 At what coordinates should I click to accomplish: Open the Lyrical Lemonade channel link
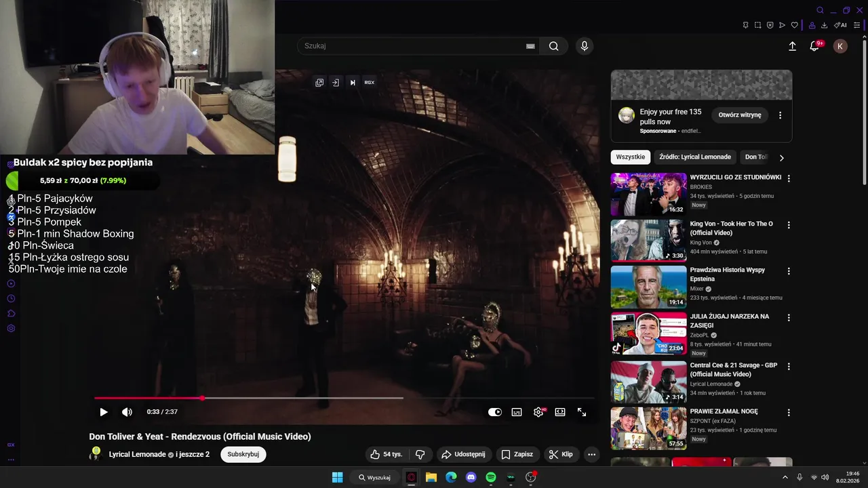point(137,454)
